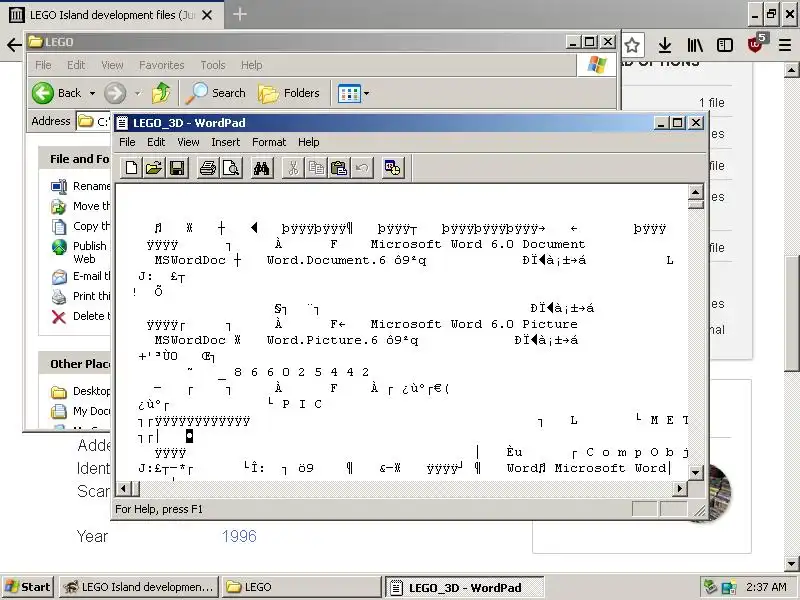This screenshot has height=600, width=800.
Task: Open Favorites menu in LEGO Explorer
Action: click(x=162, y=65)
